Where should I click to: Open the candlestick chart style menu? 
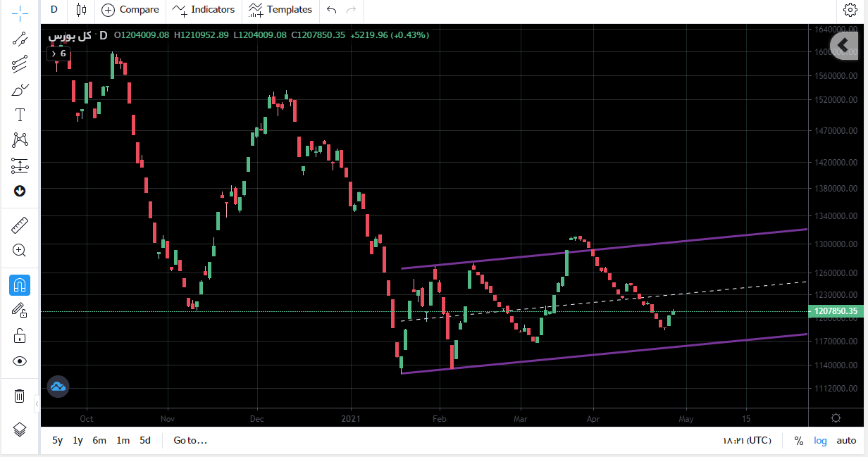tap(81, 10)
